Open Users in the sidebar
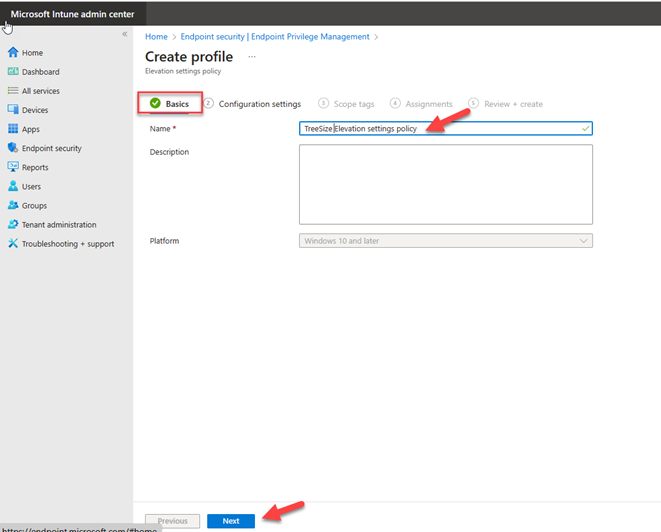Screen dimensions: 661x532 [31, 187]
